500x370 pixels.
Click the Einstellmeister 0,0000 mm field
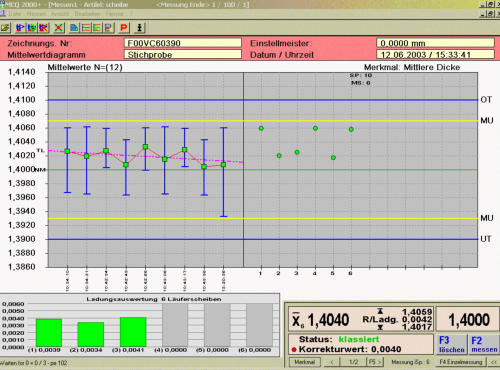point(435,43)
